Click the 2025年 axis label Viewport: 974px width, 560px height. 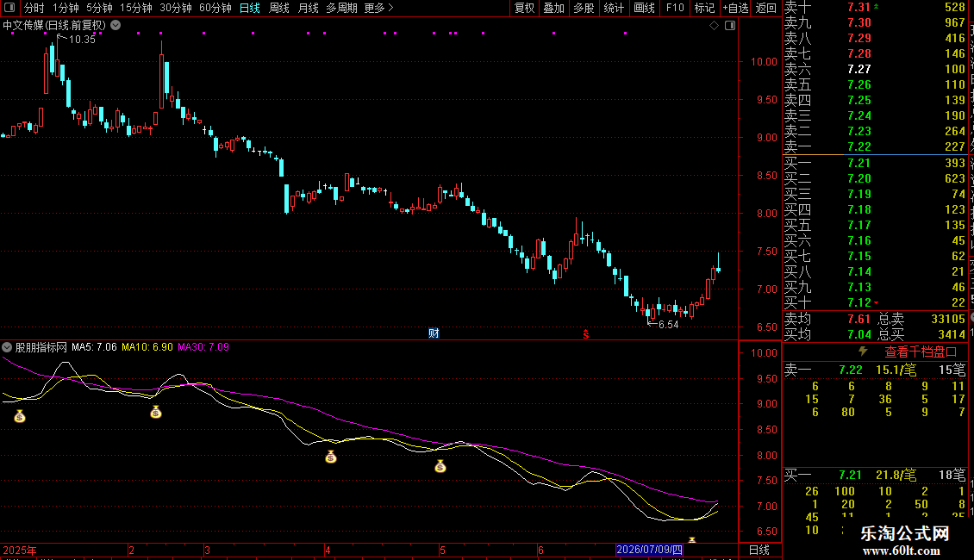click(x=19, y=550)
